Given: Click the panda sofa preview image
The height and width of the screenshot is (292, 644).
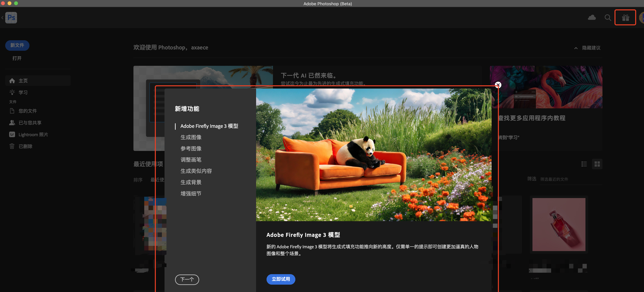Looking at the screenshot, I should (x=374, y=155).
